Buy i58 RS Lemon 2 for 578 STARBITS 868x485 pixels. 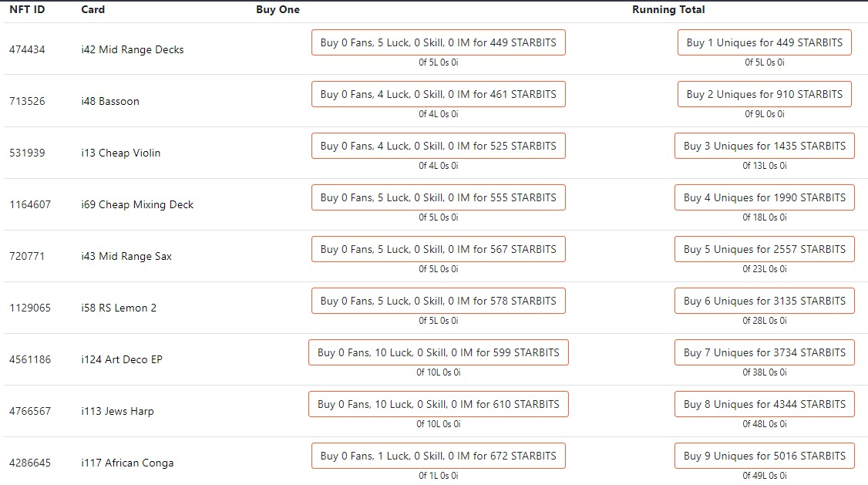click(x=439, y=301)
